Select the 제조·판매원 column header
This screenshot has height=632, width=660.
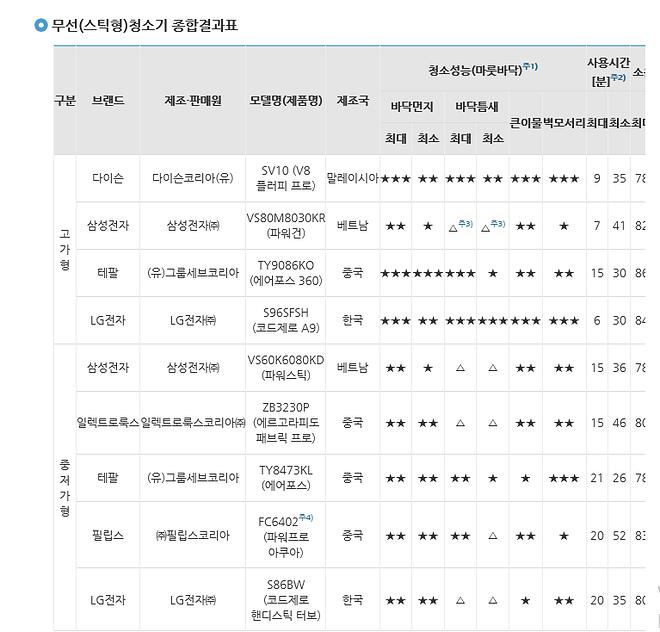tap(193, 101)
